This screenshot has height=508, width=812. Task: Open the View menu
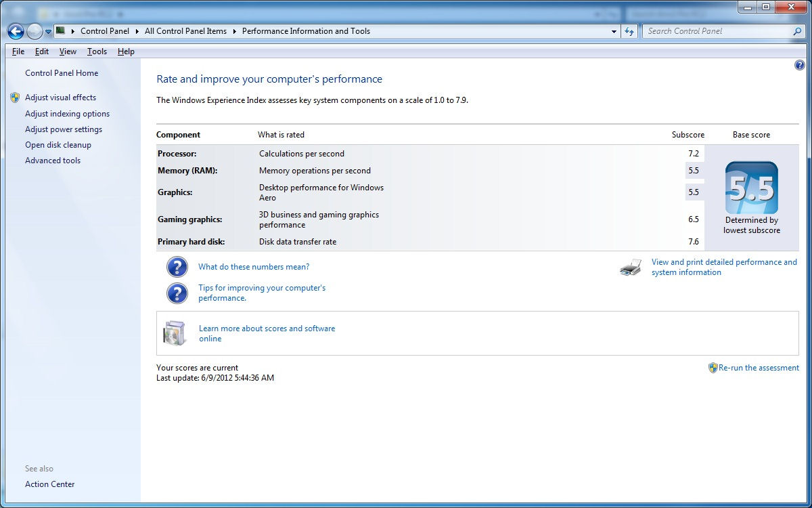pos(68,51)
